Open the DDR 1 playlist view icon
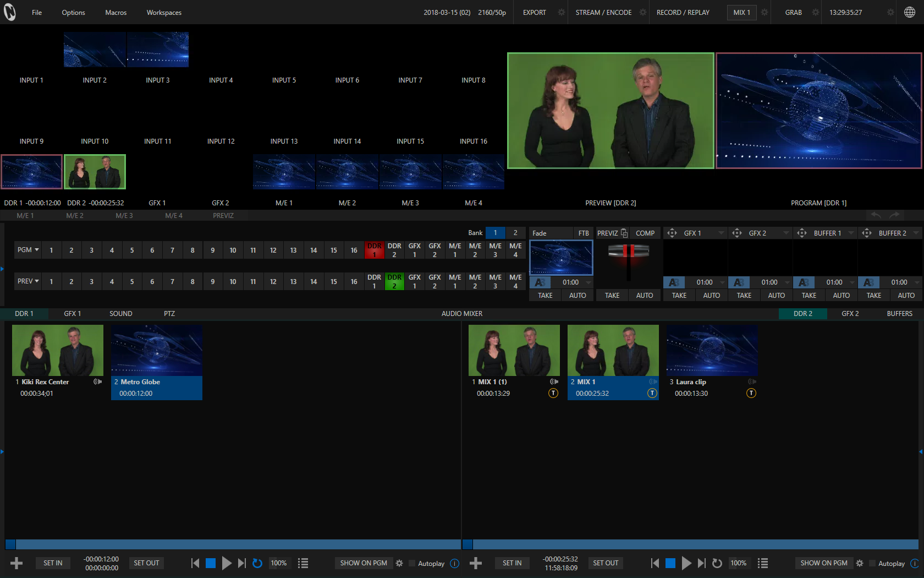The width and height of the screenshot is (924, 578). click(x=302, y=563)
